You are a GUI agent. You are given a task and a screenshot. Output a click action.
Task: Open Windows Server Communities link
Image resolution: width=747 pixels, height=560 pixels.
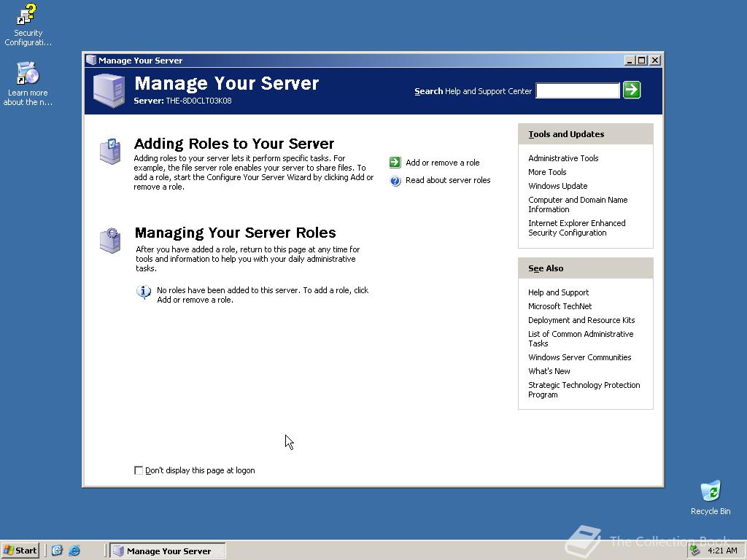(579, 357)
